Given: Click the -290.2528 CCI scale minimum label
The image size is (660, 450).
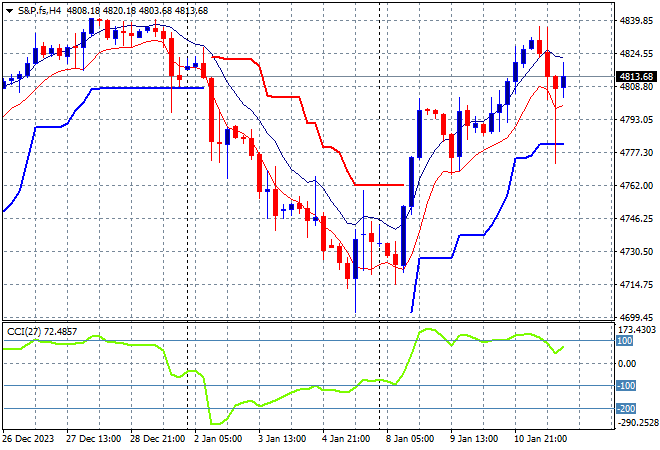Looking at the screenshot, I should coord(635,423).
